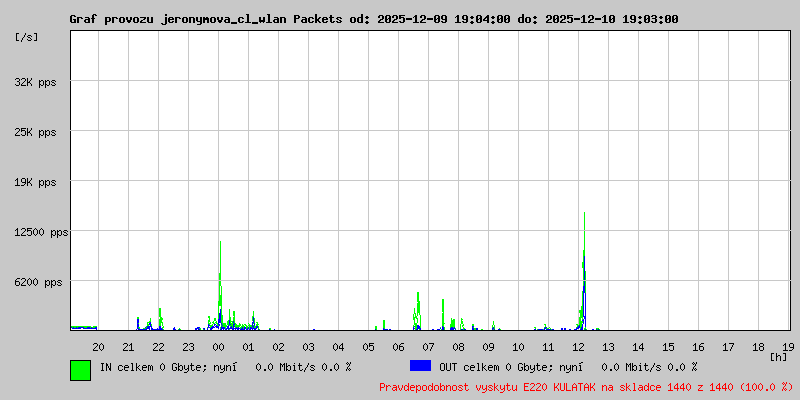
Task: Select the '19K pps' y-axis label
Action: coord(35,182)
